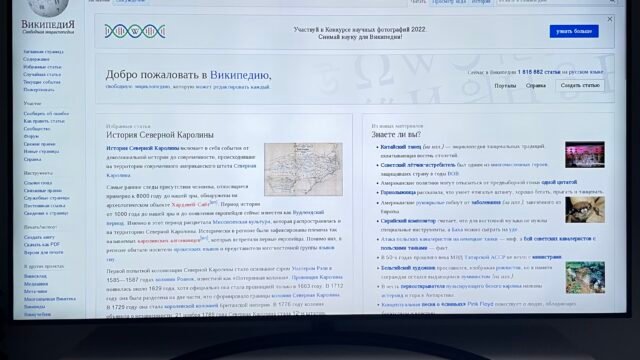Open 'Сообщество' in the sidebar
Image resolution: width=640 pixels, height=360 pixels.
37,129
